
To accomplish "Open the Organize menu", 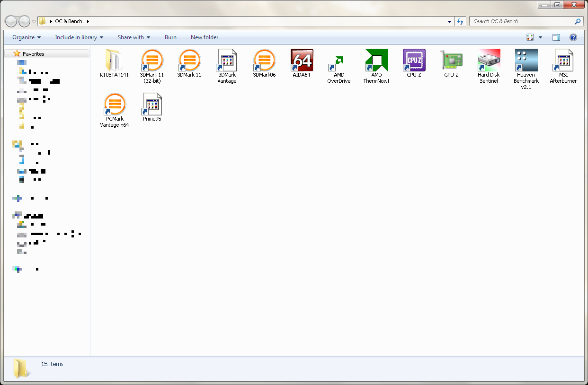I will pos(27,37).
